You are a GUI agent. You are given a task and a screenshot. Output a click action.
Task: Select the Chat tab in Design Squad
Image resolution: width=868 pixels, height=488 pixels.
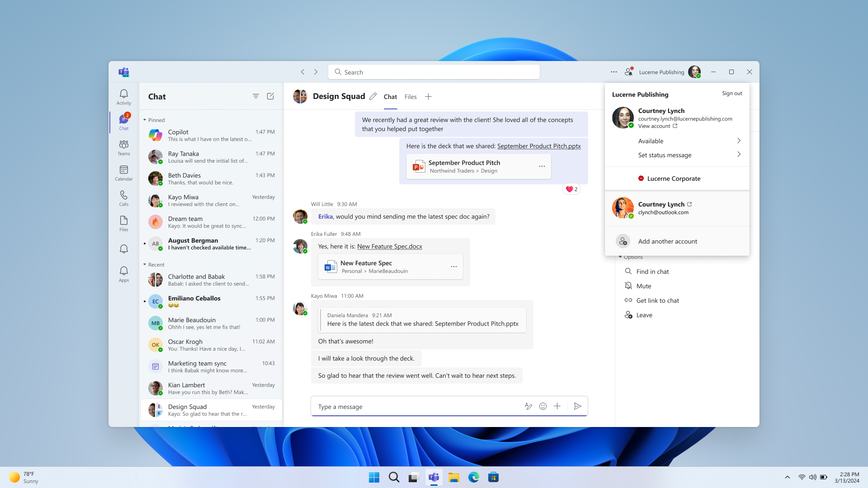coord(390,97)
